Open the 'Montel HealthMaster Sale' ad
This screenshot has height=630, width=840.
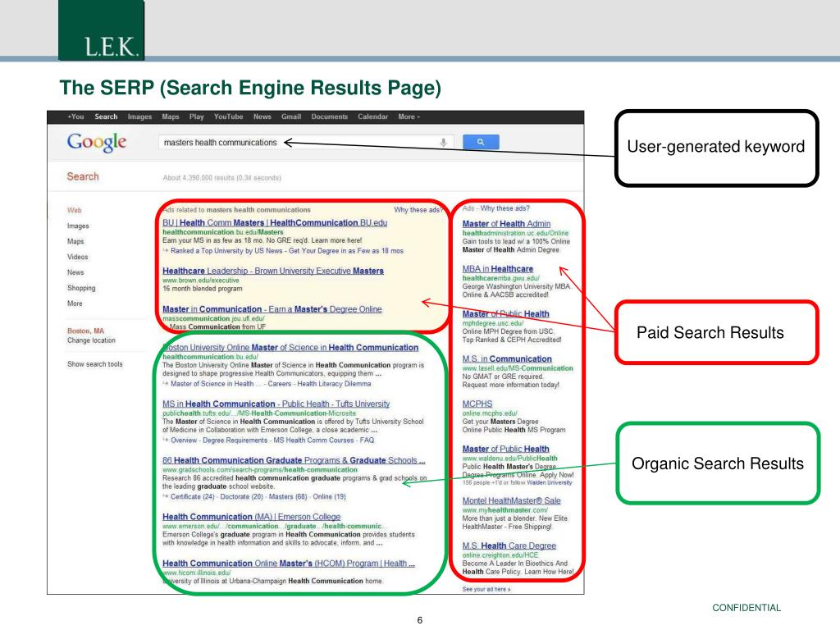(x=512, y=501)
